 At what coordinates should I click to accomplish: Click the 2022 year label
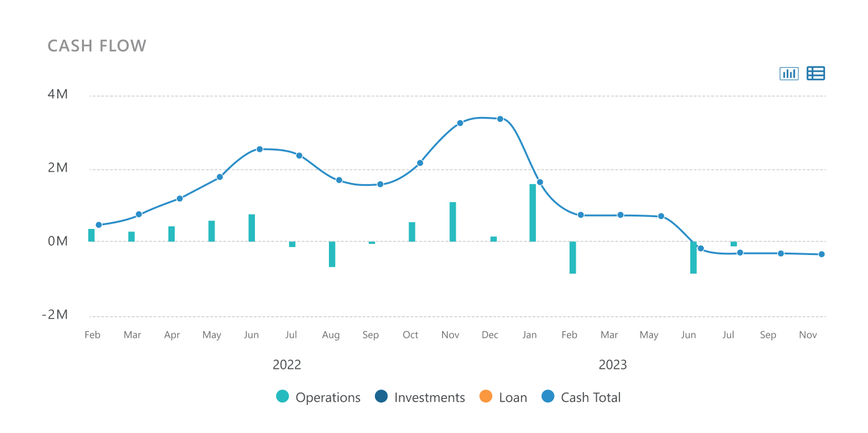(287, 365)
